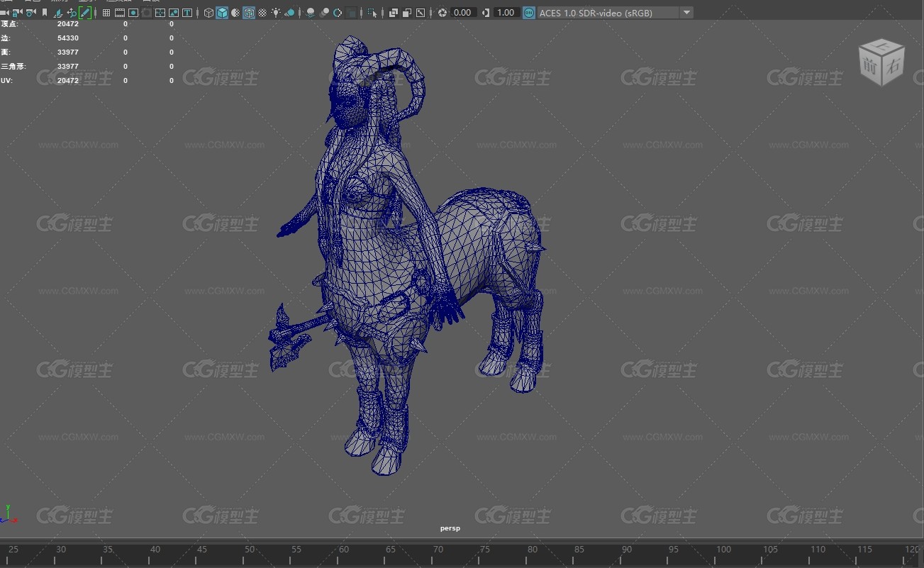924x568 pixels.
Task: Click the Motion Blur icon
Action: tap(324, 13)
